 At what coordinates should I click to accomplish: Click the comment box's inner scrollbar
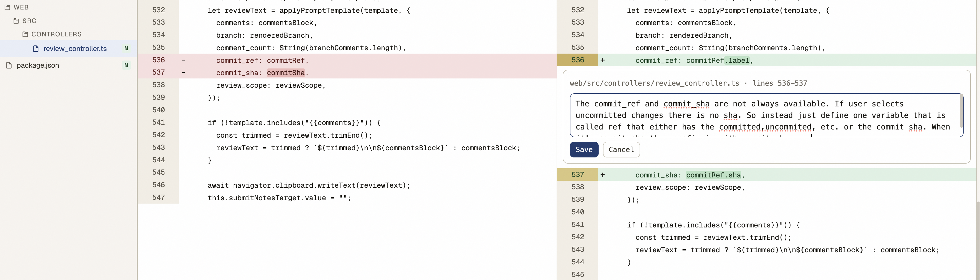pos(961,111)
